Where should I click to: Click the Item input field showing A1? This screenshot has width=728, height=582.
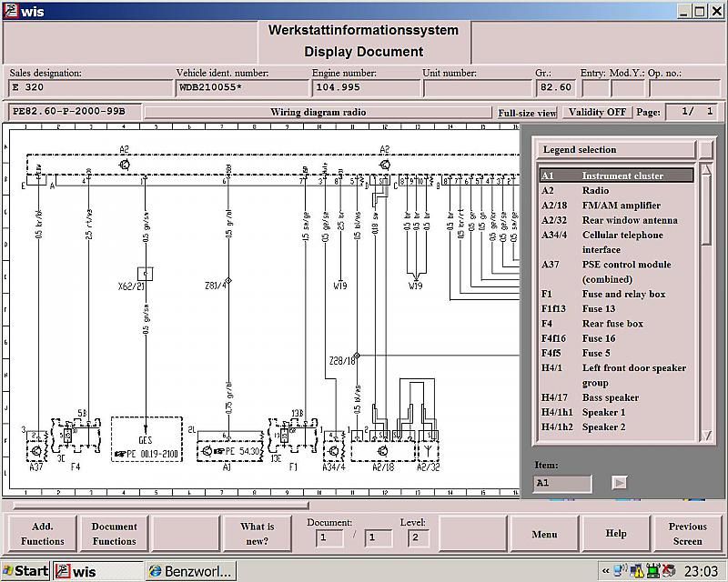coord(562,483)
